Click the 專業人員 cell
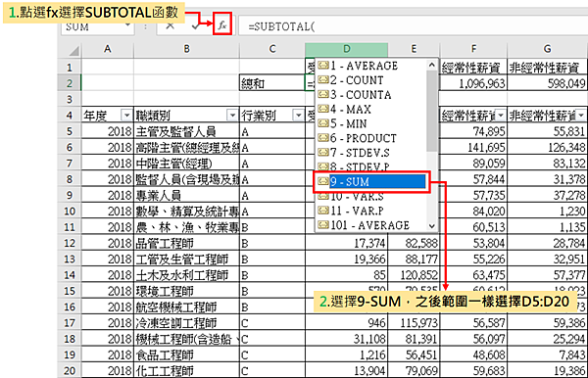The image size is (588, 378). [x=186, y=195]
